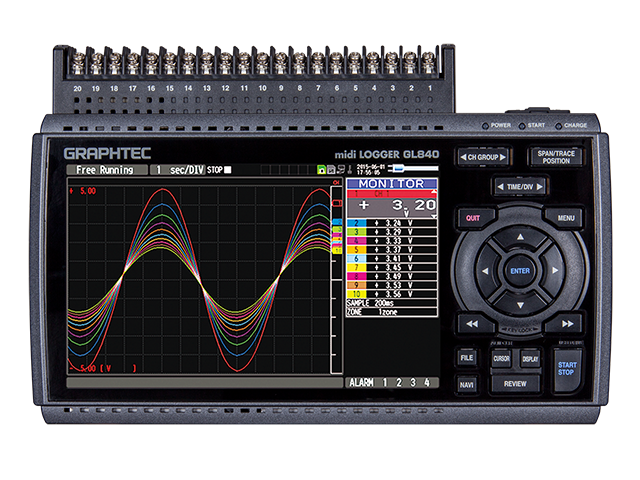The height and width of the screenshot is (480, 640).
Task: Tap the CHARGE LED indicator
Action: (x=558, y=126)
